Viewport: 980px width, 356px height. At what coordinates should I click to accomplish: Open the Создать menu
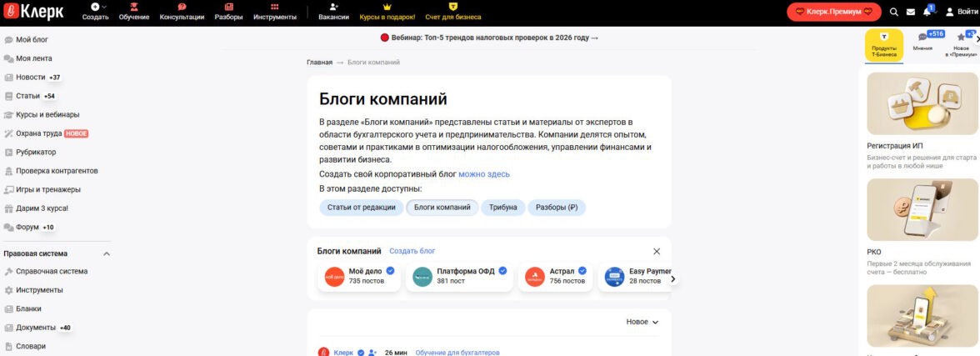96,12
